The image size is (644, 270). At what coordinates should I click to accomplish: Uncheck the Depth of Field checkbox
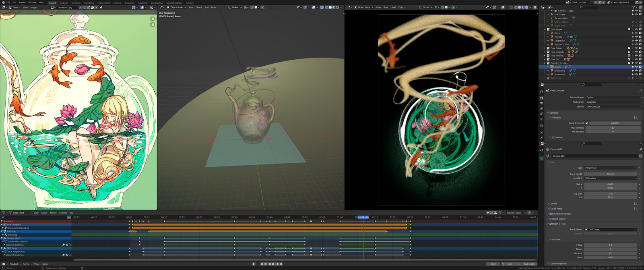click(551, 224)
